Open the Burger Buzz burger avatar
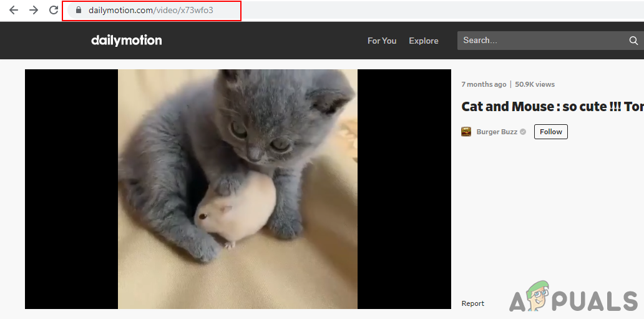The image size is (644, 319). 466,132
